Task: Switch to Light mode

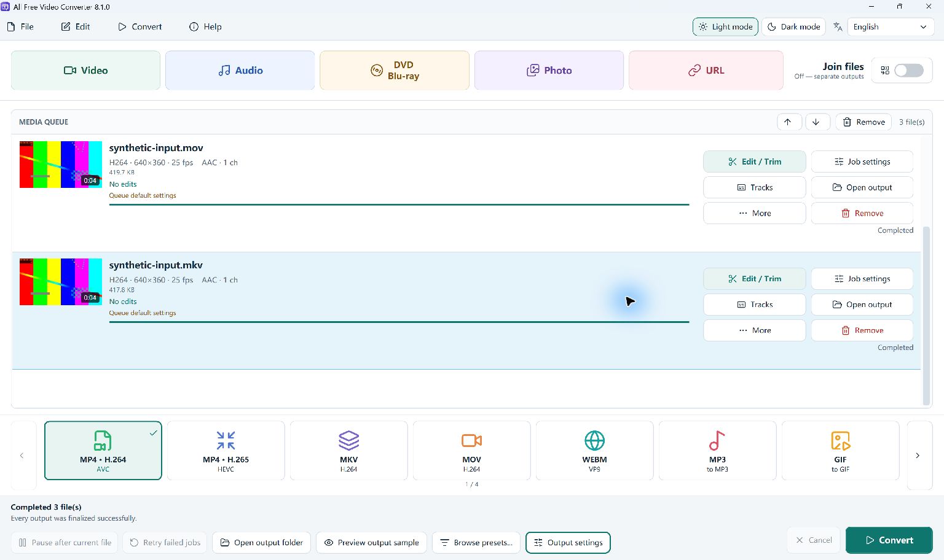Action: pos(725,26)
